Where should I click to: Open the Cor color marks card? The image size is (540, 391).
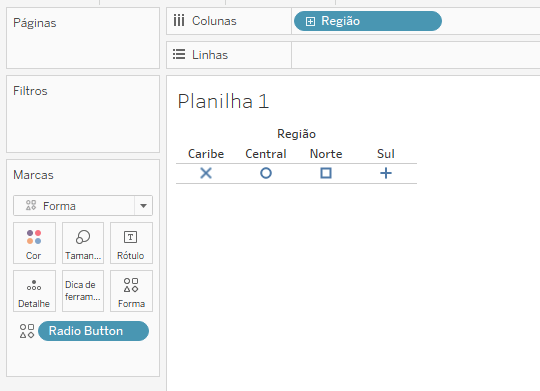tap(34, 243)
